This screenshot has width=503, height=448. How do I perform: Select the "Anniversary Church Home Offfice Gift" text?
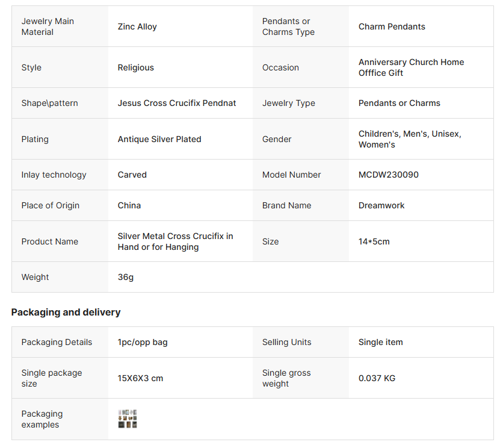pyautogui.click(x=411, y=67)
